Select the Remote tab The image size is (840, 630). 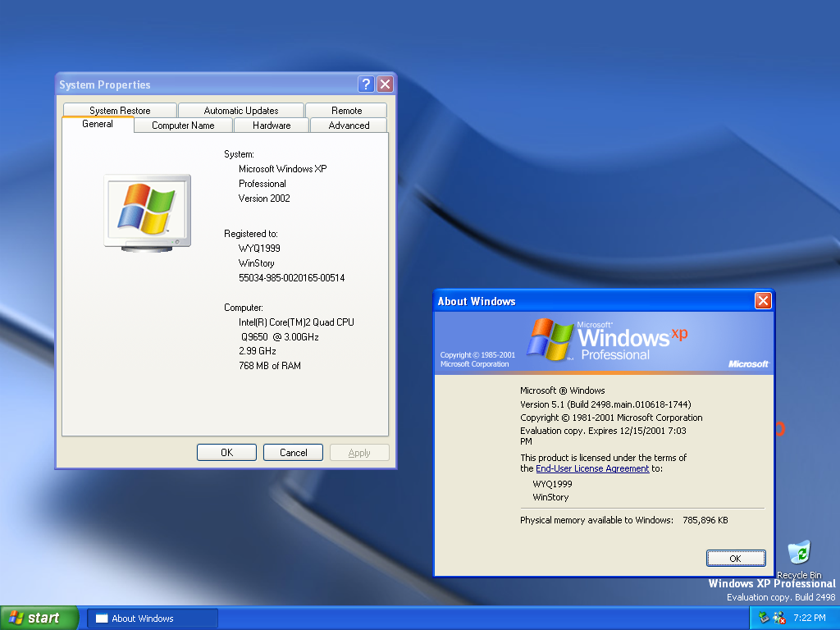(x=346, y=111)
